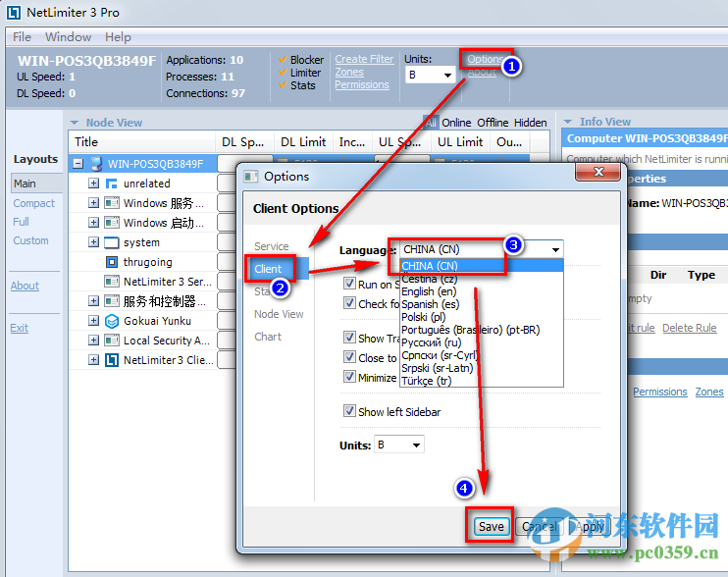Click the system process icon
Image resolution: width=728 pixels, height=577 pixels.
(112, 242)
